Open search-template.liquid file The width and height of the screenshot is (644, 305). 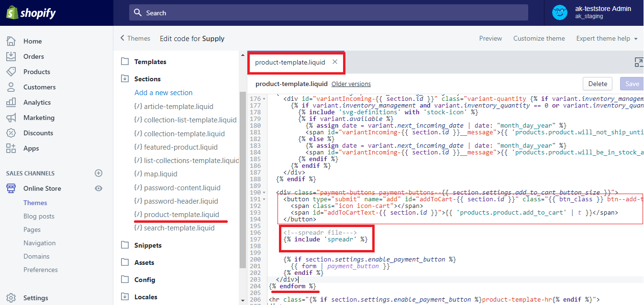(175, 228)
